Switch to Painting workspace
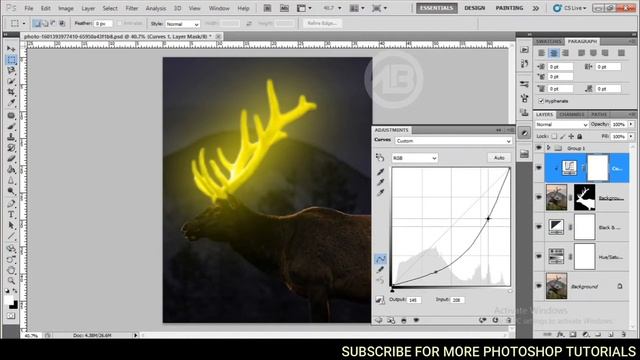This screenshot has width=640, height=360. click(509, 8)
